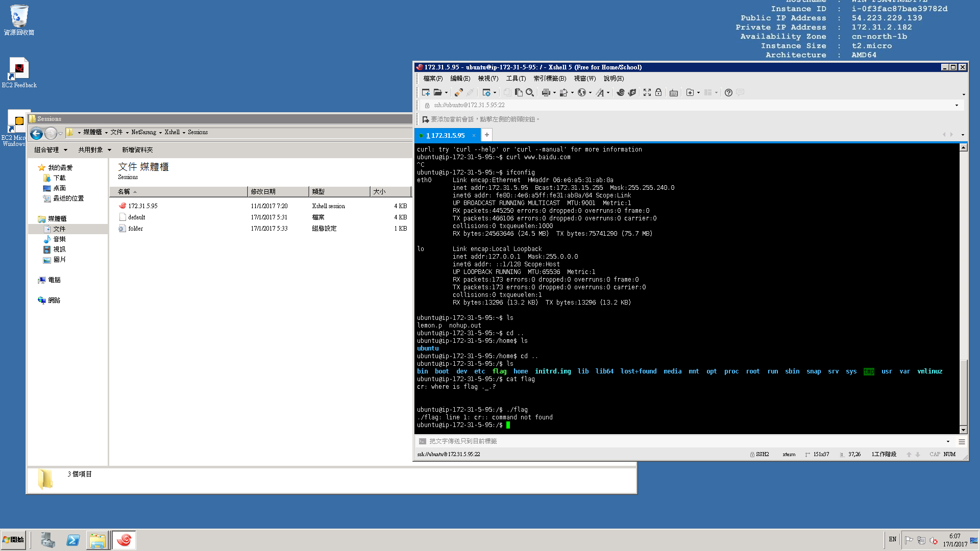Expand 共用對象 dropdown in Sessions window
Screen dimensions: 980x551
click(x=109, y=150)
